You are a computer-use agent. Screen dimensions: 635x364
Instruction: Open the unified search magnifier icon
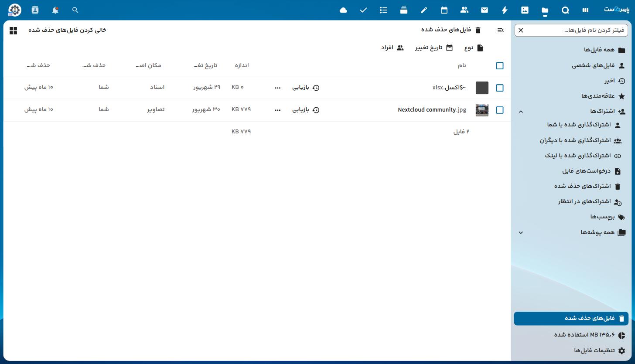75,10
